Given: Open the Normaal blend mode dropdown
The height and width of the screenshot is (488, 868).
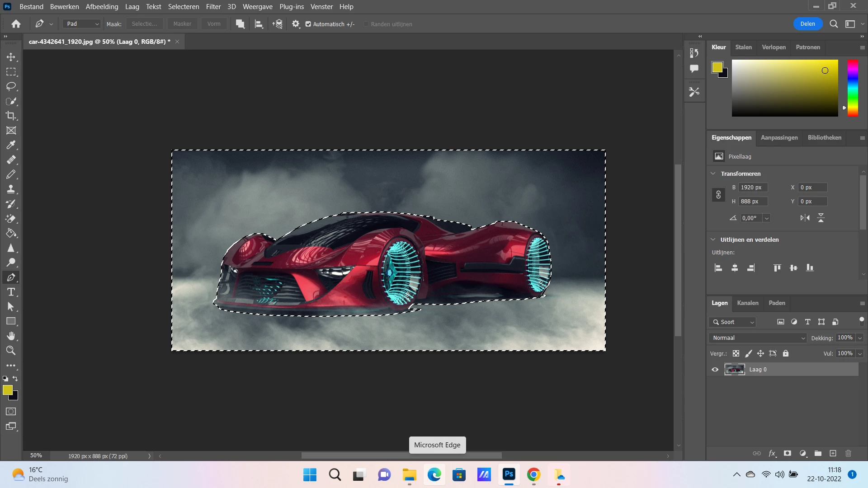Looking at the screenshot, I should pyautogui.click(x=758, y=338).
